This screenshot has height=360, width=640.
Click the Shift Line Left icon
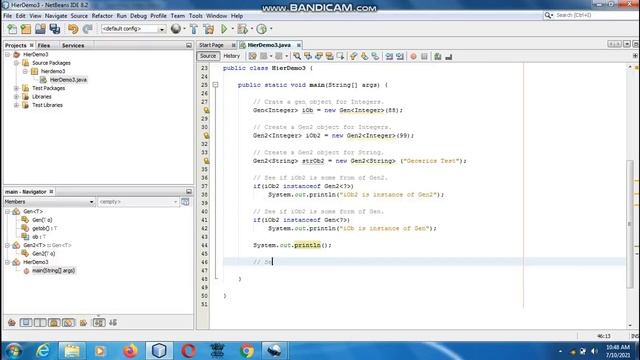point(389,56)
